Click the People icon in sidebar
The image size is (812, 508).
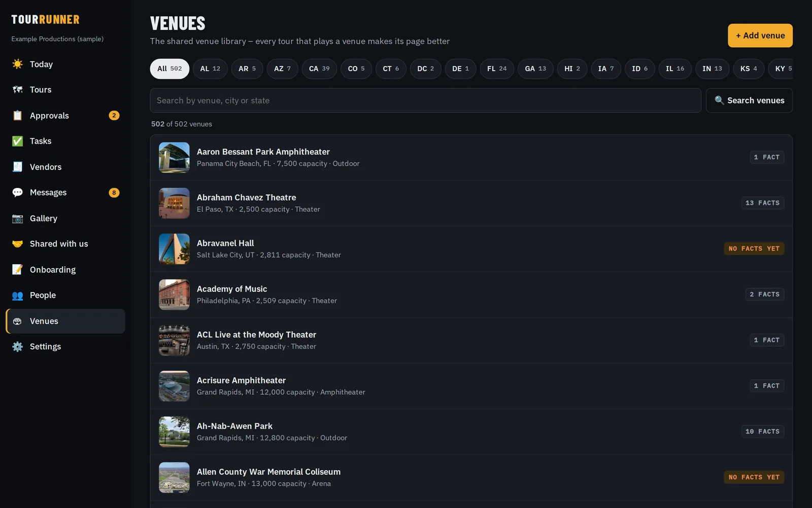[17, 295]
